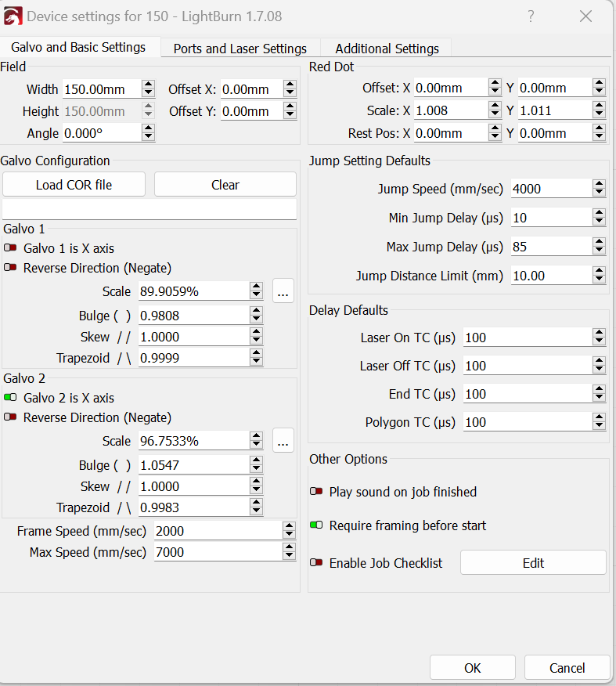Open the Ports and Laser Settings tab
This screenshot has width=616, height=686.
(240, 48)
